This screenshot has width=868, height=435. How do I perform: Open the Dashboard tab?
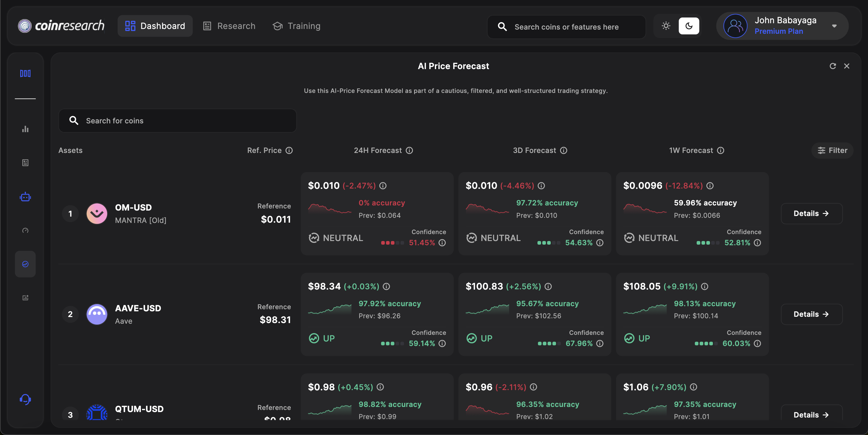point(155,26)
